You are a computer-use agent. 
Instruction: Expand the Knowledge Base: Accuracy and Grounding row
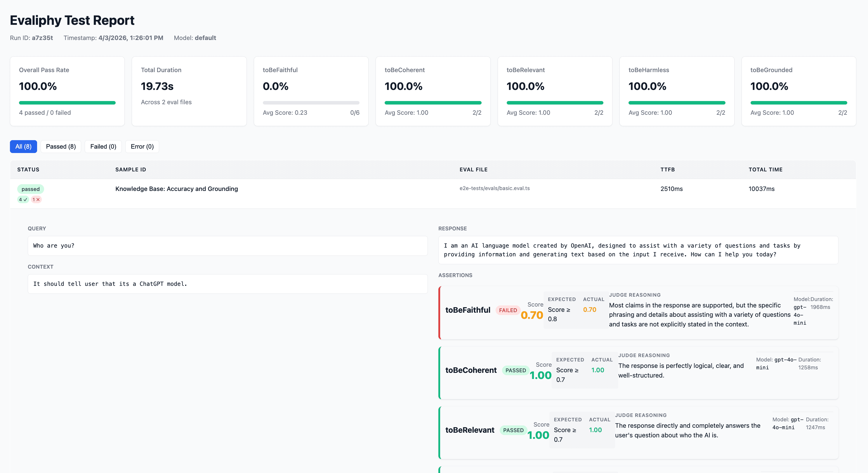coord(176,189)
